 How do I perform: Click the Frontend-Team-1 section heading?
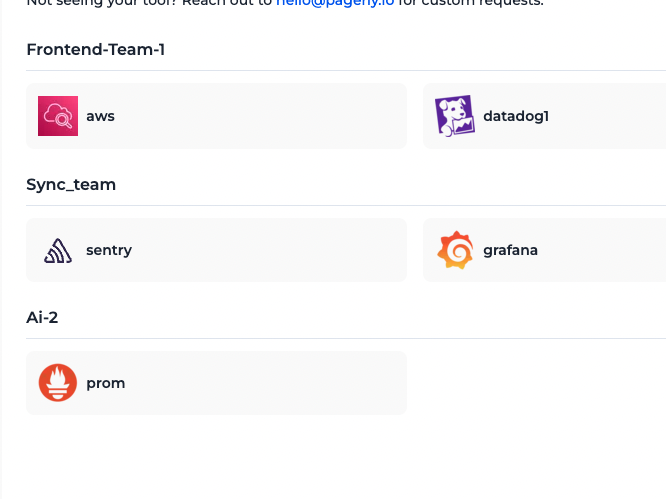point(96,50)
